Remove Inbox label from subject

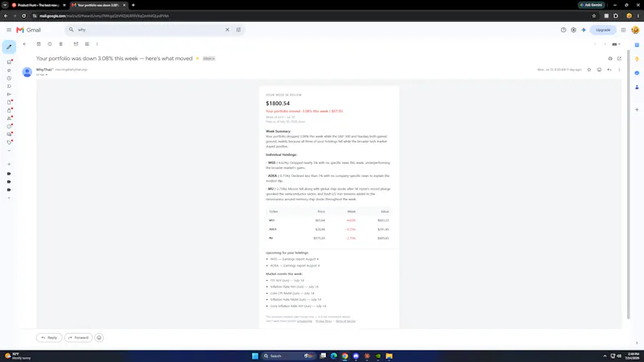tap(213, 59)
